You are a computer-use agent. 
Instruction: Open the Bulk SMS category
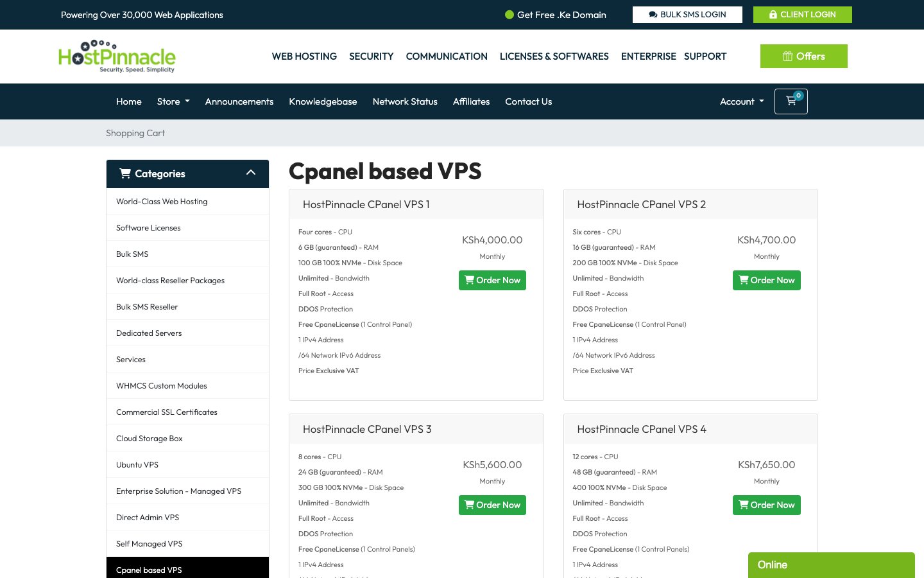(187, 254)
